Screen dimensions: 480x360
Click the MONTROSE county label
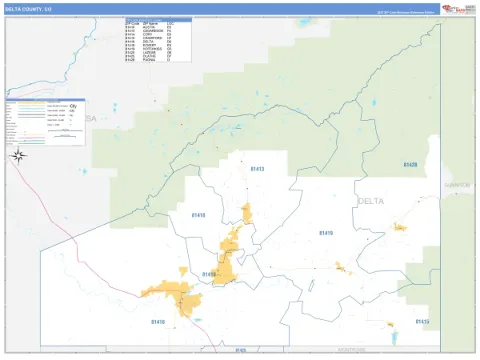tap(351, 350)
